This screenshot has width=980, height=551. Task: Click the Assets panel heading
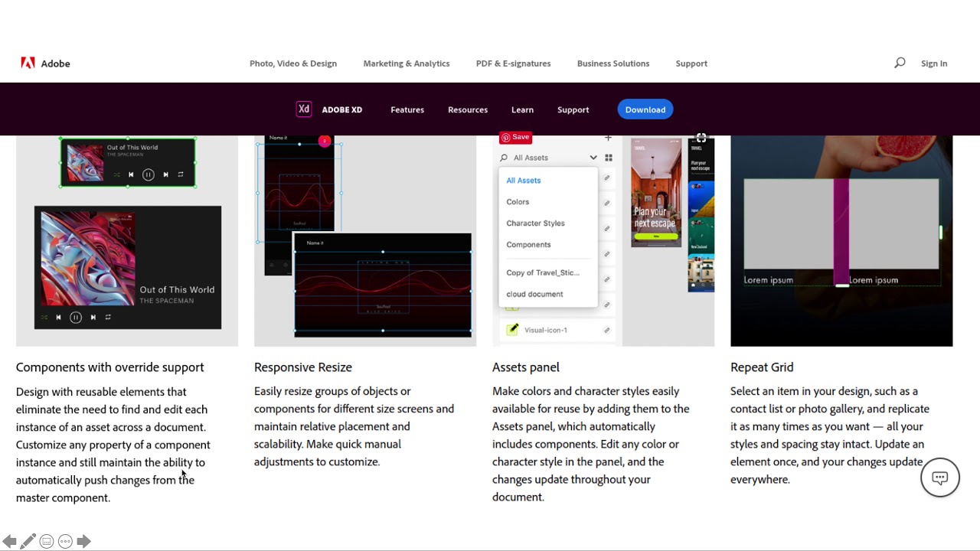point(526,367)
